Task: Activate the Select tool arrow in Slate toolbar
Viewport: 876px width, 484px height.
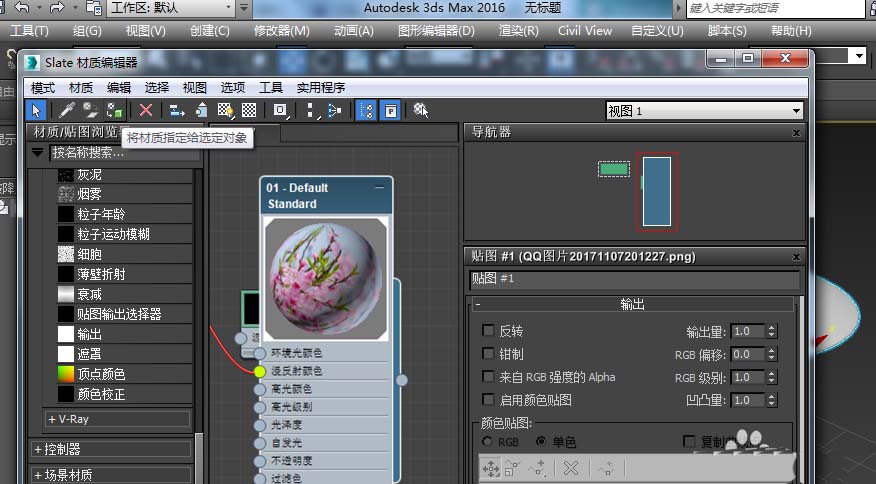Action: pos(36,111)
